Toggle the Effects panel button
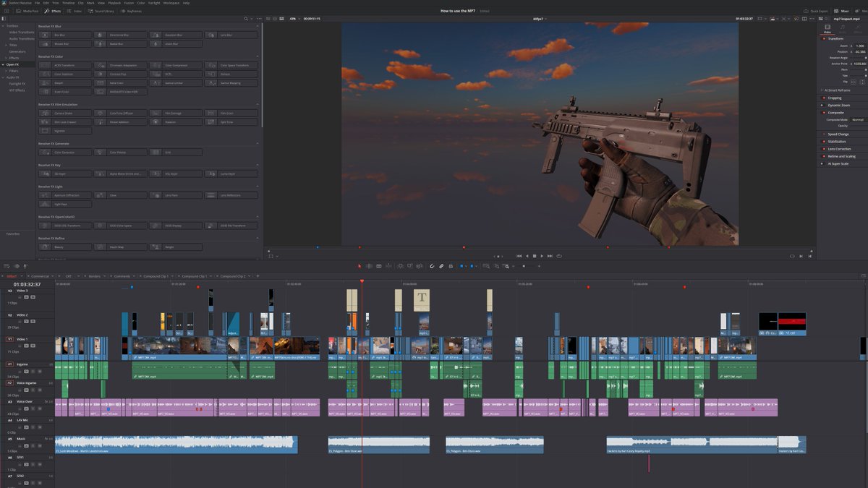 [54, 12]
